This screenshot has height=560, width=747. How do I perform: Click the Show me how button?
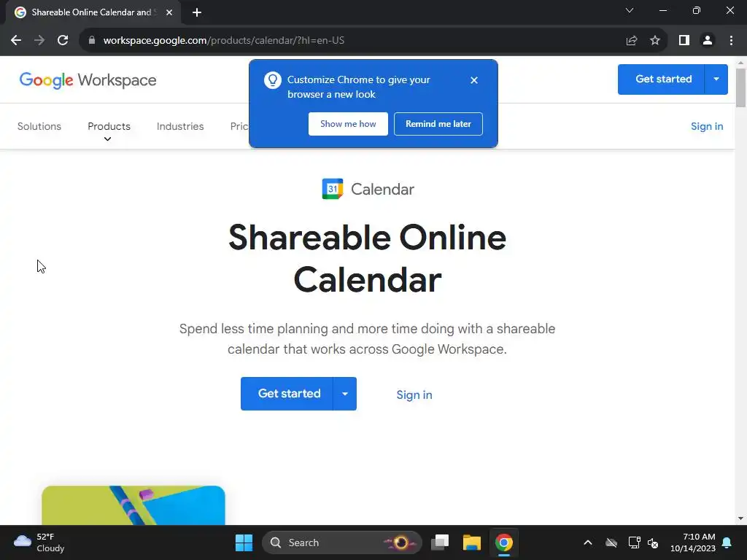(348, 124)
